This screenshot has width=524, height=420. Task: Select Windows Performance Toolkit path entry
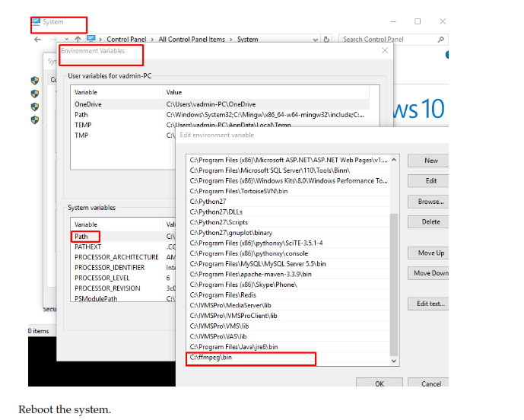click(288, 181)
